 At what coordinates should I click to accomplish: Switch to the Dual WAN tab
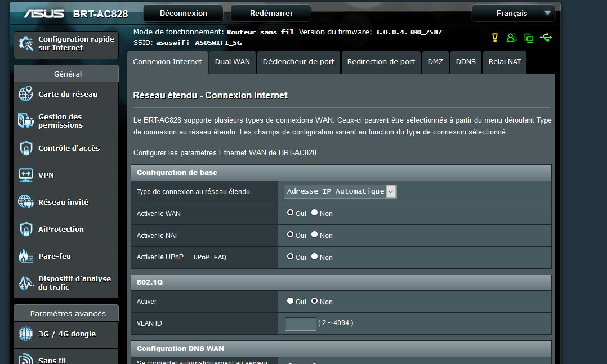click(x=232, y=62)
